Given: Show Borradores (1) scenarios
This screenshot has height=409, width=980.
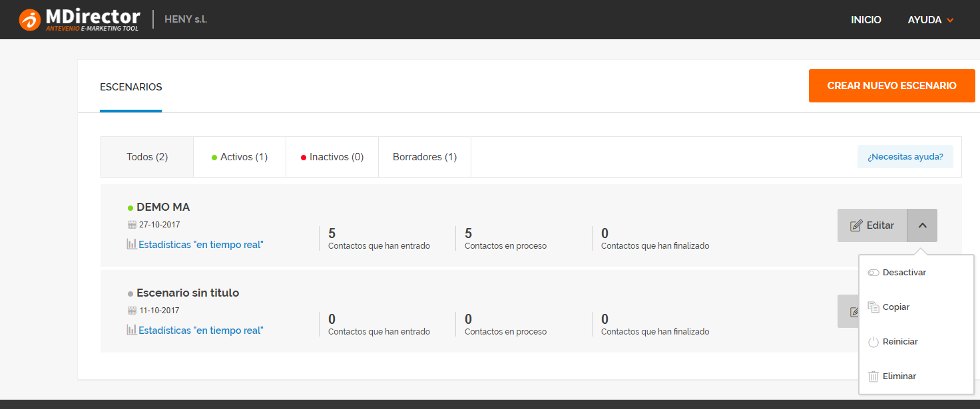Looking at the screenshot, I should tap(425, 157).
